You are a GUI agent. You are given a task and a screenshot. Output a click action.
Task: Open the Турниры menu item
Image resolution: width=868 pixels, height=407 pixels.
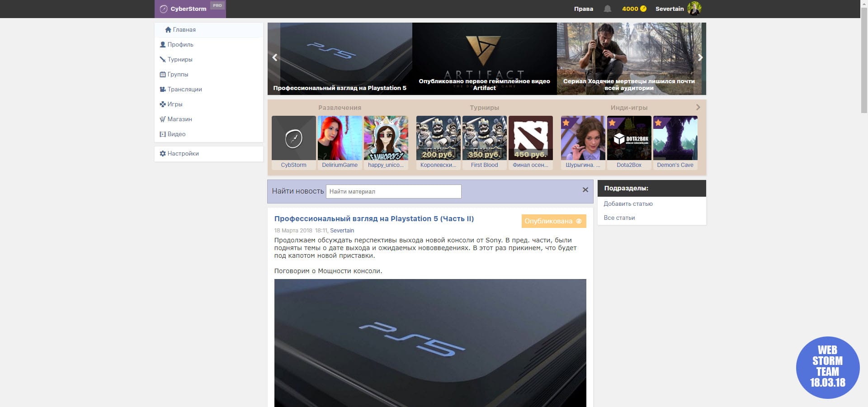pyautogui.click(x=209, y=59)
